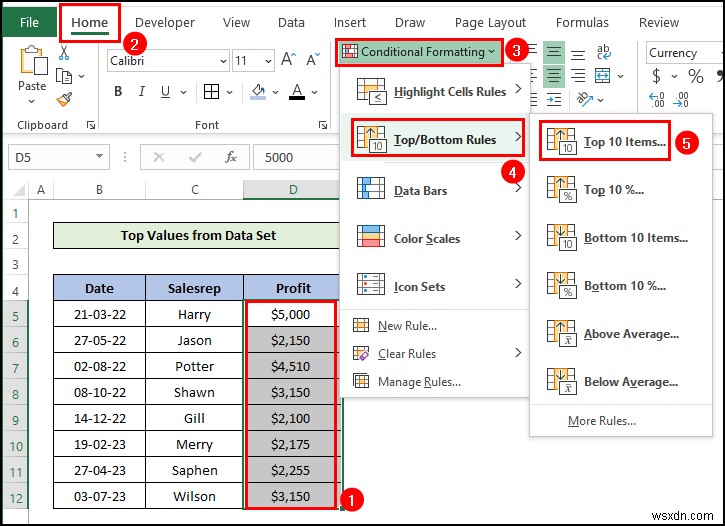Screen dimensions: 725x526
Task: Open the Currency number format box
Action: [684, 53]
